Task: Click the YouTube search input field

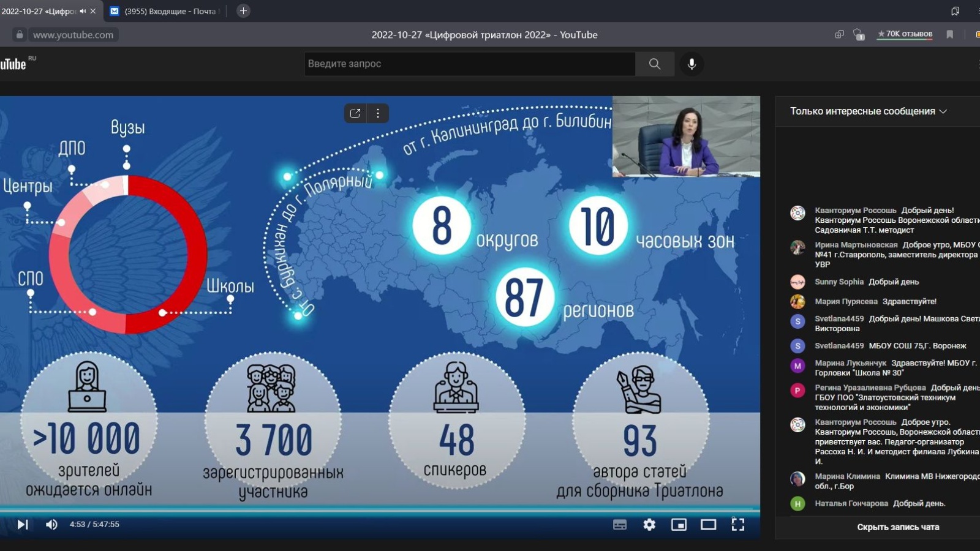Action: pos(469,64)
